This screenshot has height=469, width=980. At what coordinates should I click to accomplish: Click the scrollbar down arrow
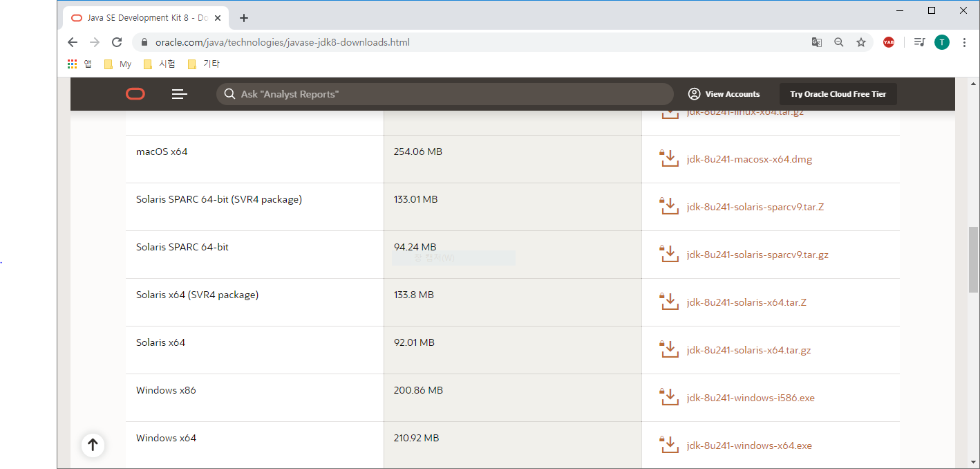pyautogui.click(x=973, y=461)
